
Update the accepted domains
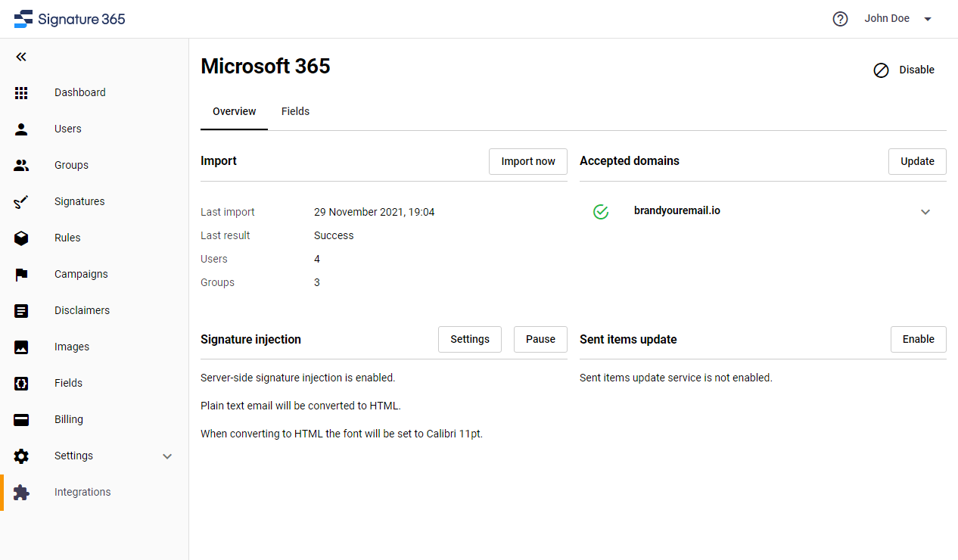click(x=917, y=161)
